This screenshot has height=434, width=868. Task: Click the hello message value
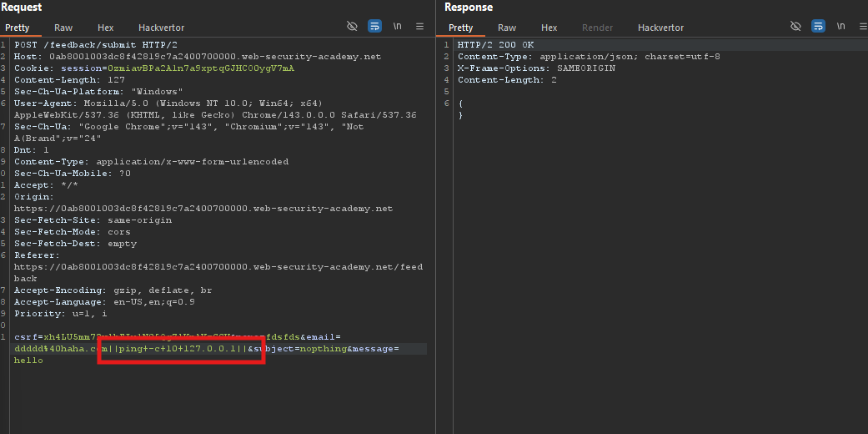[x=28, y=361]
